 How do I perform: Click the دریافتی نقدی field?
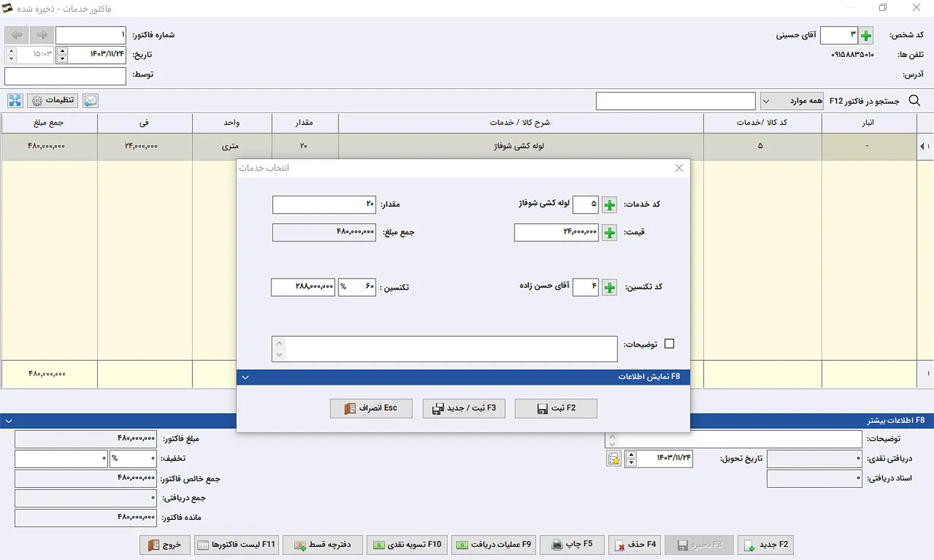click(x=814, y=459)
